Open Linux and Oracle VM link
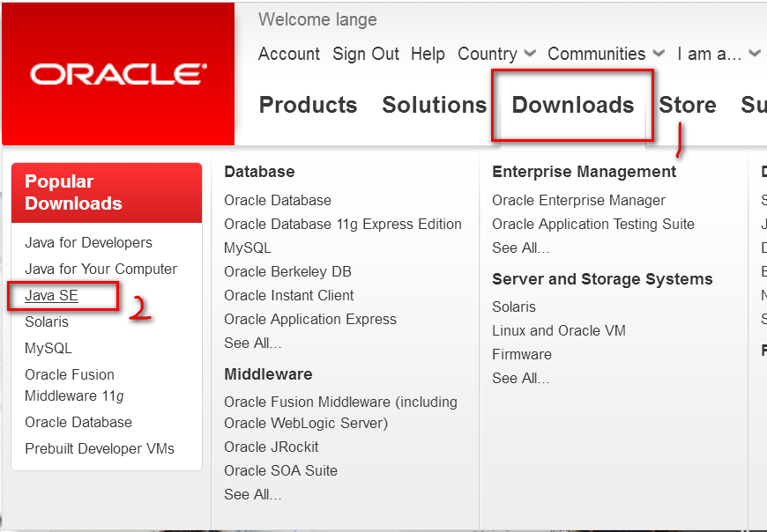 [x=559, y=330]
